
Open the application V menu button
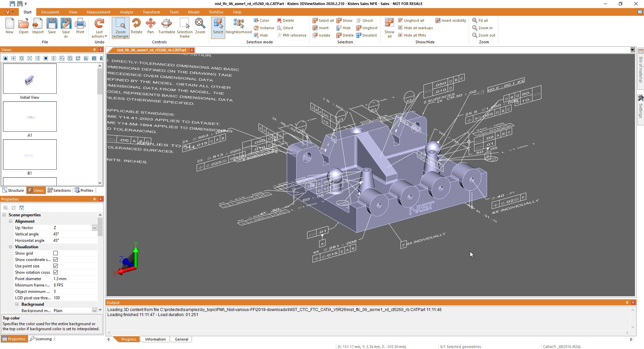[x=9, y=12]
